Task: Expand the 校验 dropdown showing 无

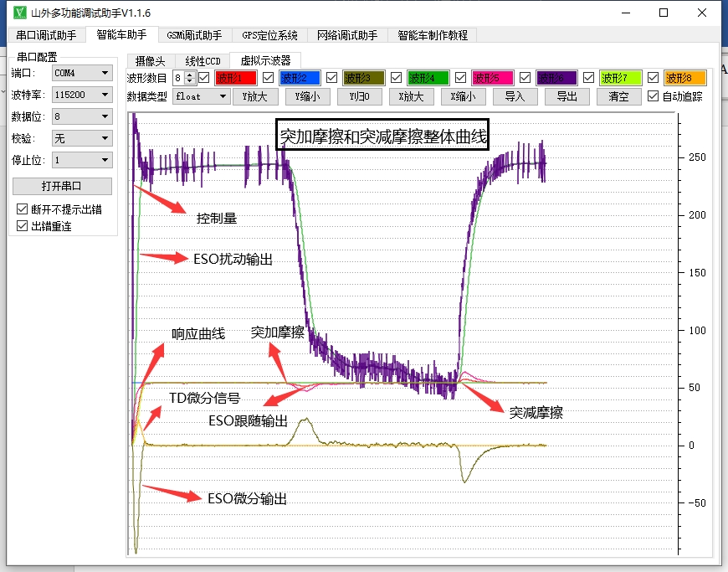Action: (82, 138)
